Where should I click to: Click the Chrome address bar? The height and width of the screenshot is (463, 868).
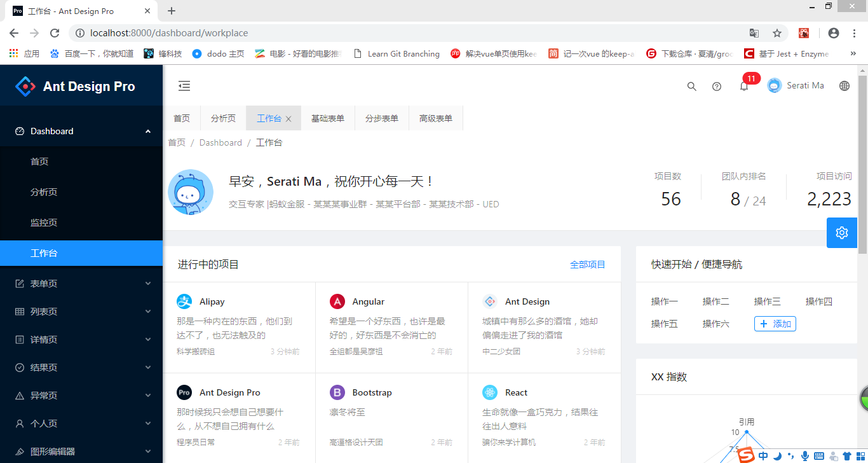click(x=407, y=33)
